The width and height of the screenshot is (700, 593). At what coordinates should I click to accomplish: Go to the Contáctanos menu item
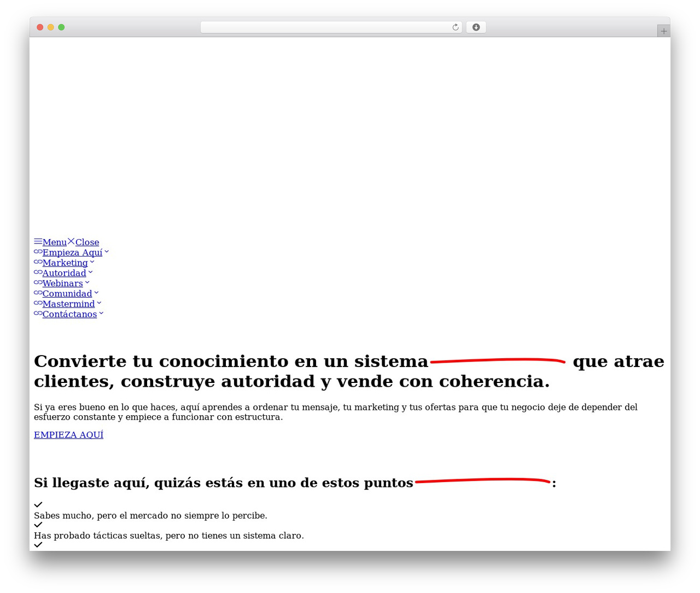pos(69,314)
